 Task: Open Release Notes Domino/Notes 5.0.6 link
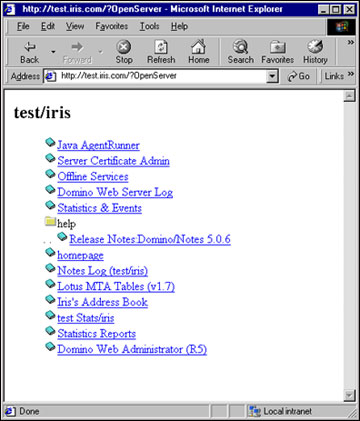point(150,239)
